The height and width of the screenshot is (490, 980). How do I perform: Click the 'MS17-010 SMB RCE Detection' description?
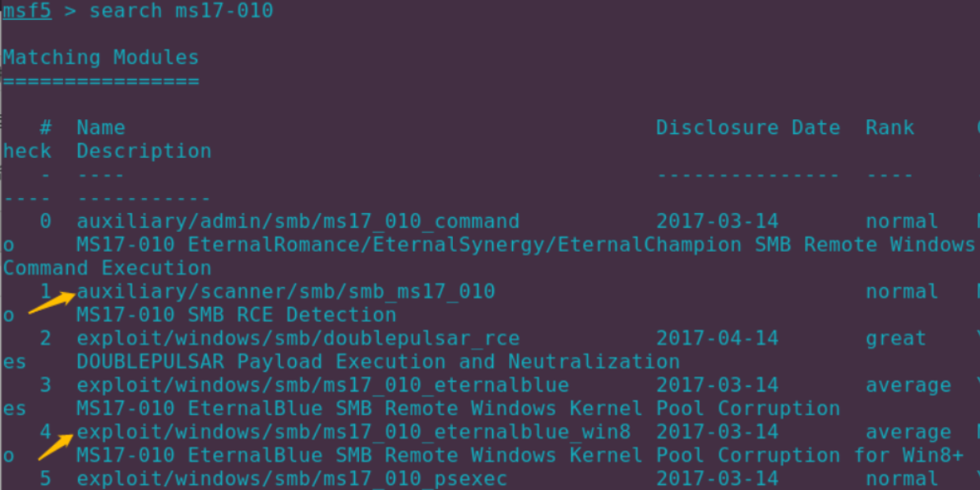tap(237, 315)
